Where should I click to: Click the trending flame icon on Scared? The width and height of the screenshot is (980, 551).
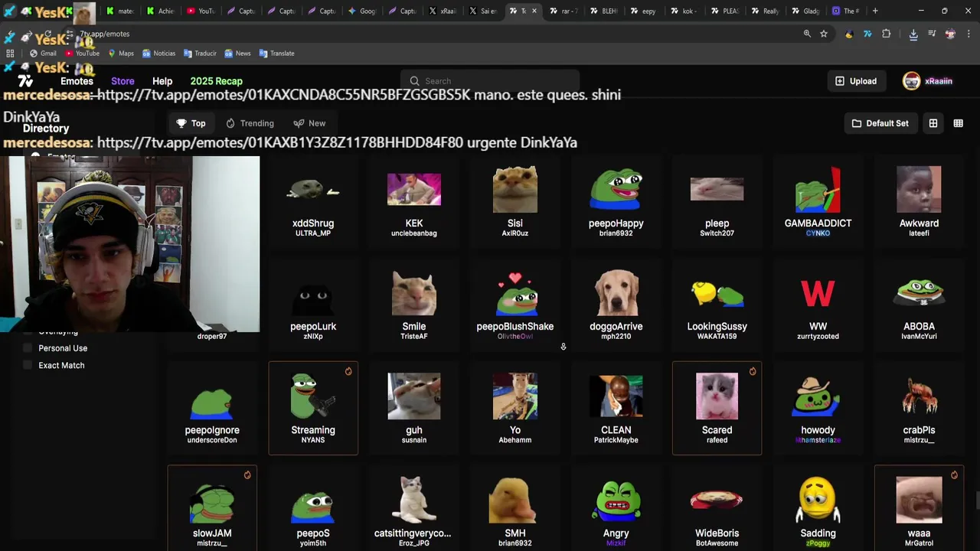[753, 372]
